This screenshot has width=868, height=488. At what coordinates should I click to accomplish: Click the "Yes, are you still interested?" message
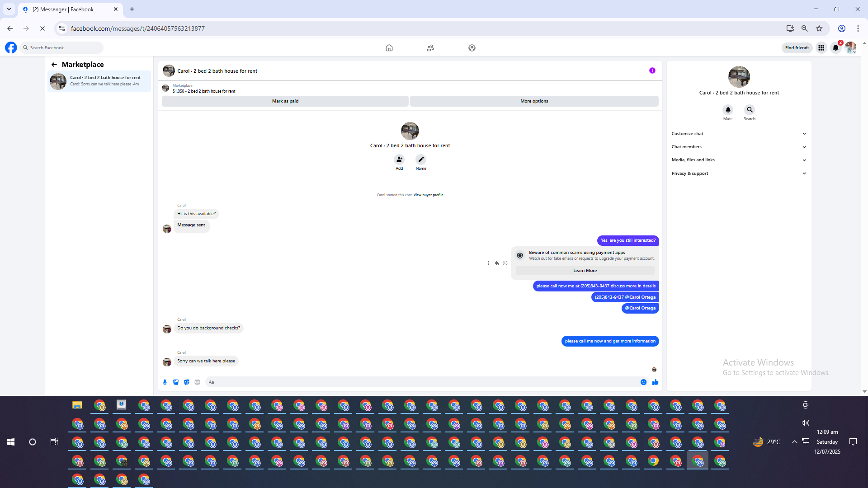click(x=628, y=240)
